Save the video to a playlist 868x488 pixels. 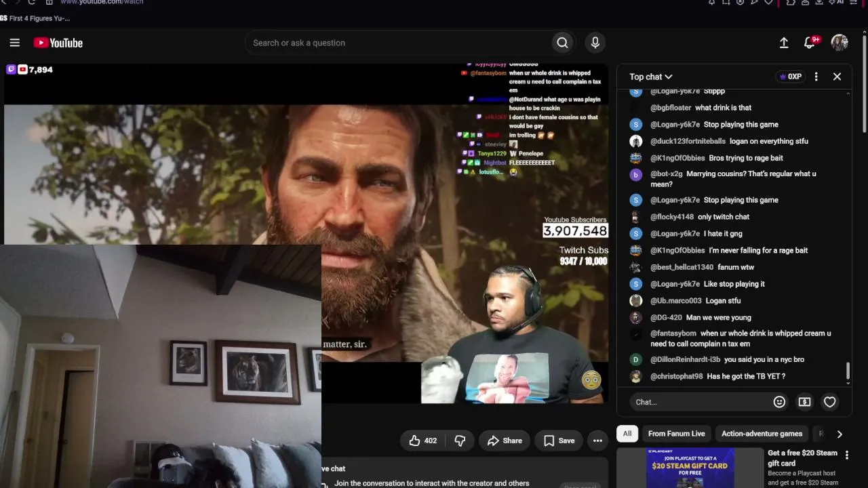(559, 441)
